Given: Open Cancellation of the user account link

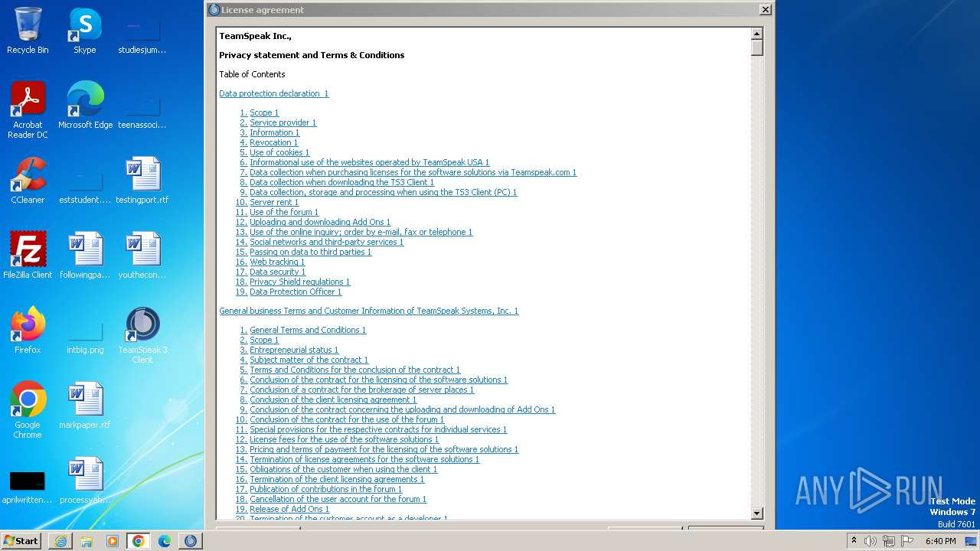Looking at the screenshot, I should [338, 499].
